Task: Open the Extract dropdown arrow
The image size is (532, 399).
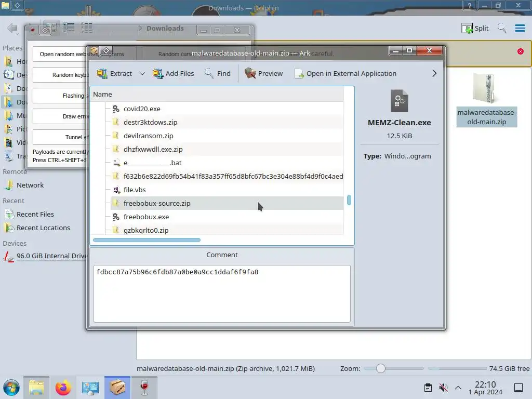Action: point(142,73)
